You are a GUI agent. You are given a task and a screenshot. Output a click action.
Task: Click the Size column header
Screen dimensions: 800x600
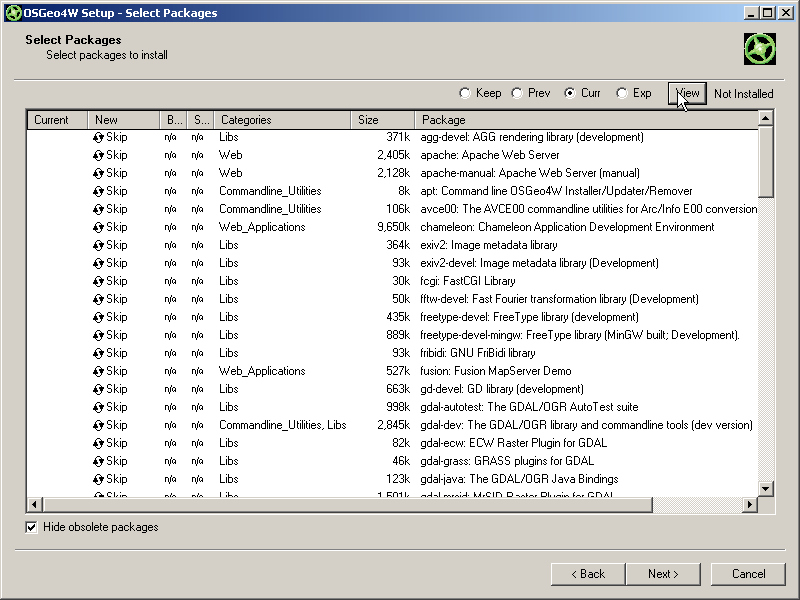[x=383, y=120]
